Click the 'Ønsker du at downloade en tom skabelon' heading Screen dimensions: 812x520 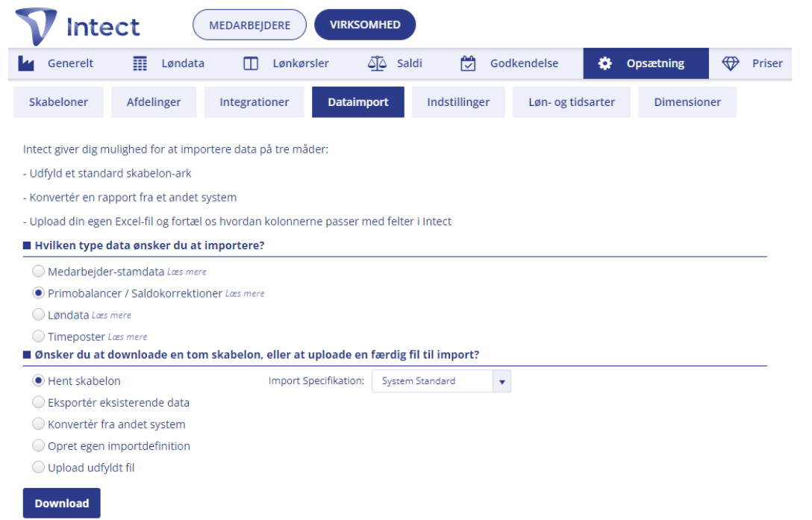[257, 355]
